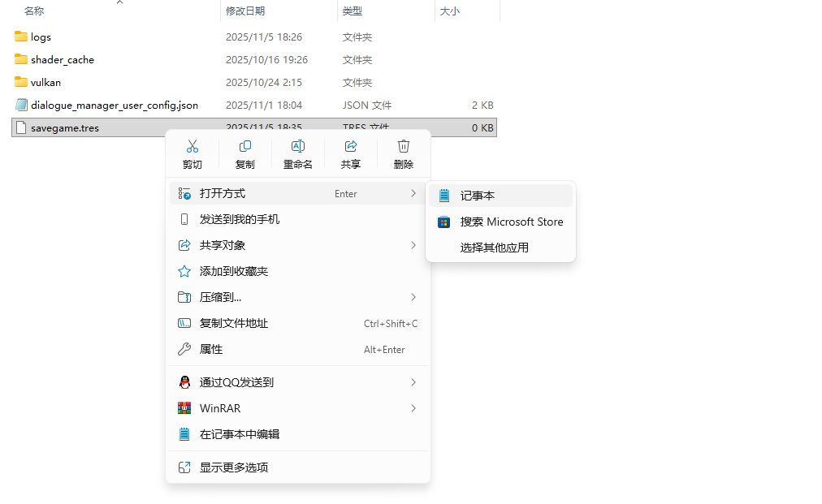Select the shader_cache folder name
This screenshot has width=822, height=504.
[63, 60]
